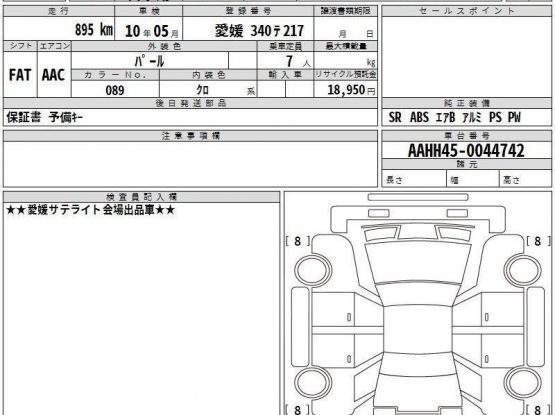Viewport: 555px width, 415px height.
Task: Click the 愛媛サテライト inspector note text
Action: [91, 210]
